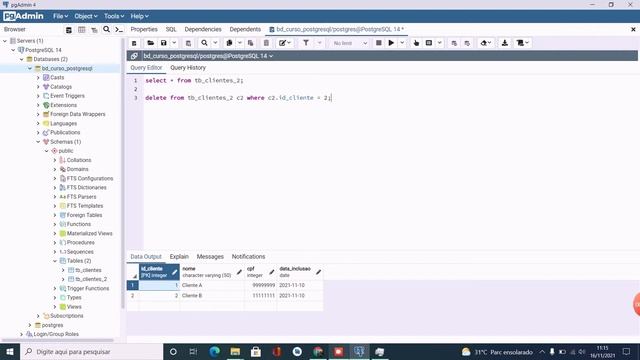Open the Copy options dropdown arrow
Viewport: 640px width, 360px height.
click(x=240, y=43)
